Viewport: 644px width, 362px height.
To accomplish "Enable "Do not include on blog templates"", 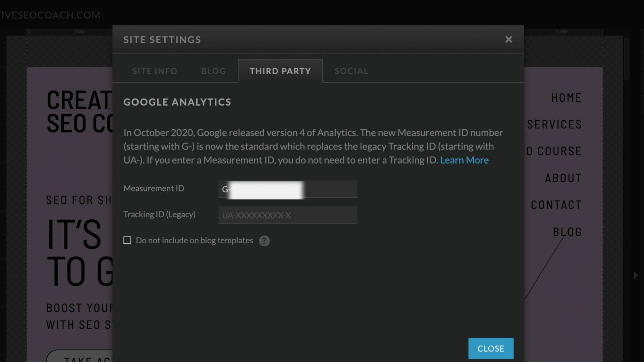I will pos(127,240).
